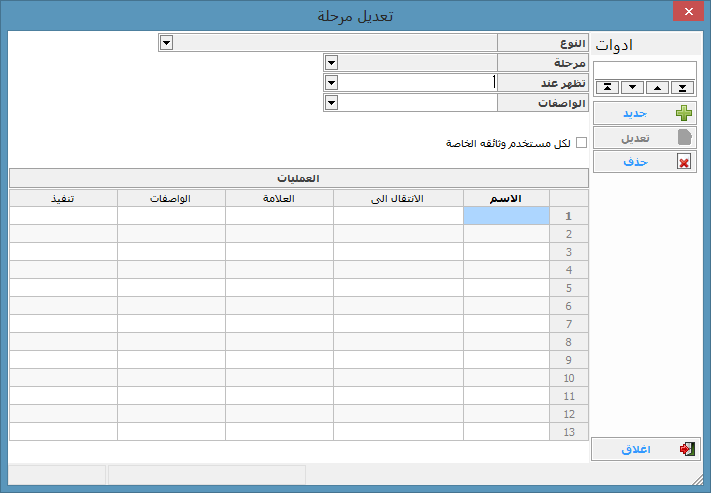This screenshot has width=711, height=493.
Task: Open the النوع dropdown arrow
Action: (166, 42)
